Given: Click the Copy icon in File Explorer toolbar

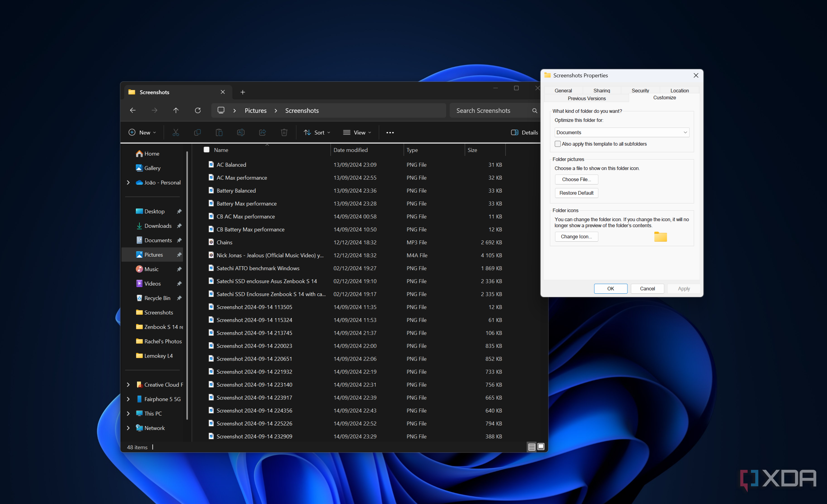Looking at the screenshot, I should tap(197, 132).
